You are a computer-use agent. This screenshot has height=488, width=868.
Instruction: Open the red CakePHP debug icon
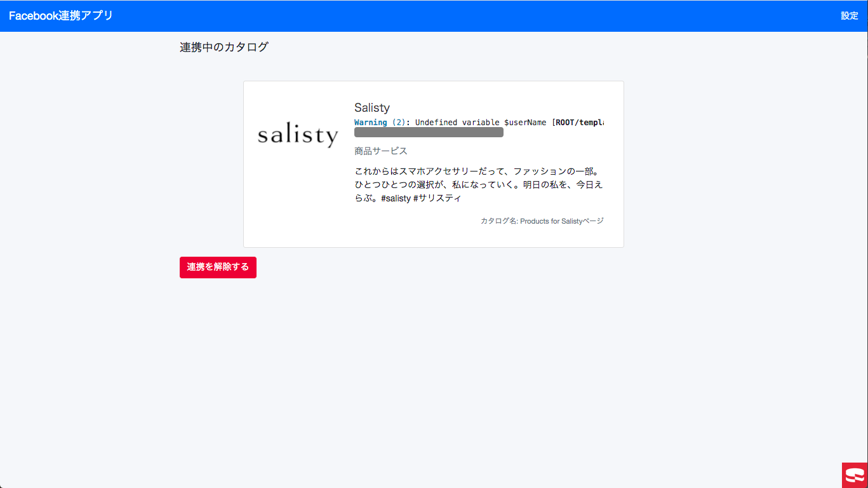[x=855, y=475]
